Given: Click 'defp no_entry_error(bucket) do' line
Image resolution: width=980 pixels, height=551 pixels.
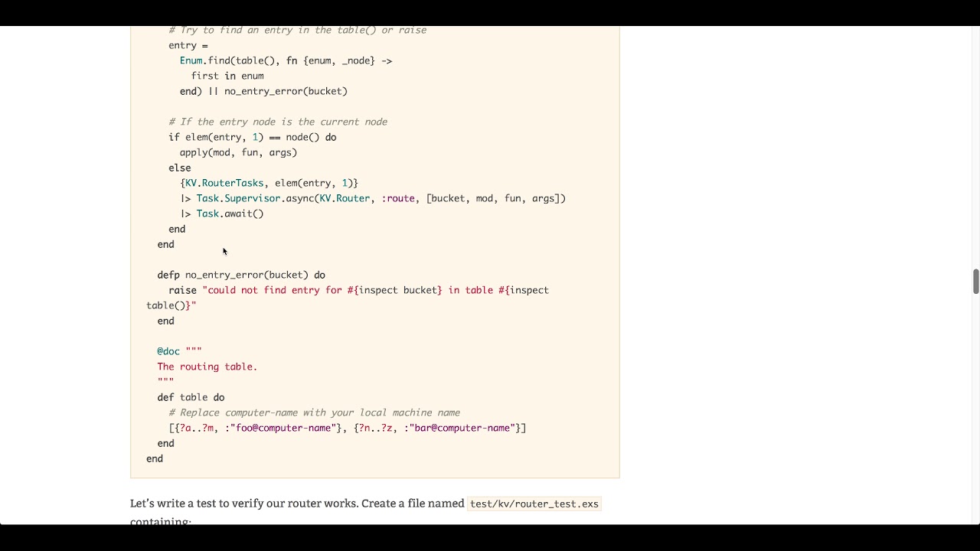Looking at the screenshot, I should point(241,275).
